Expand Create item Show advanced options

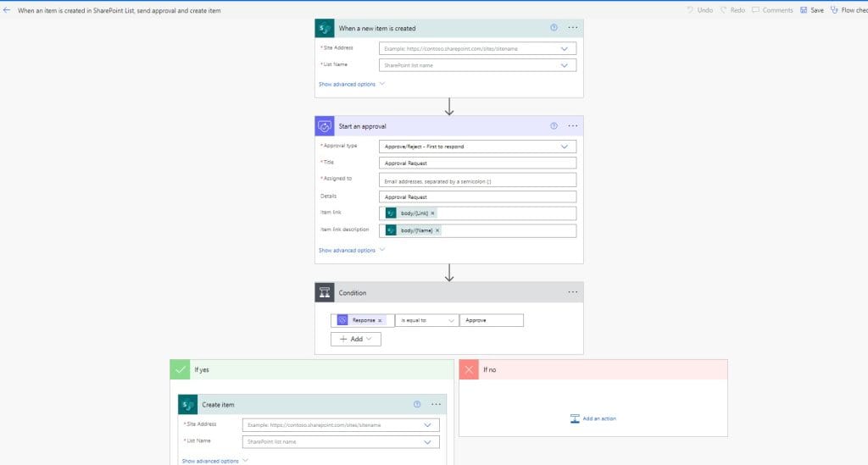coord(214,461)
